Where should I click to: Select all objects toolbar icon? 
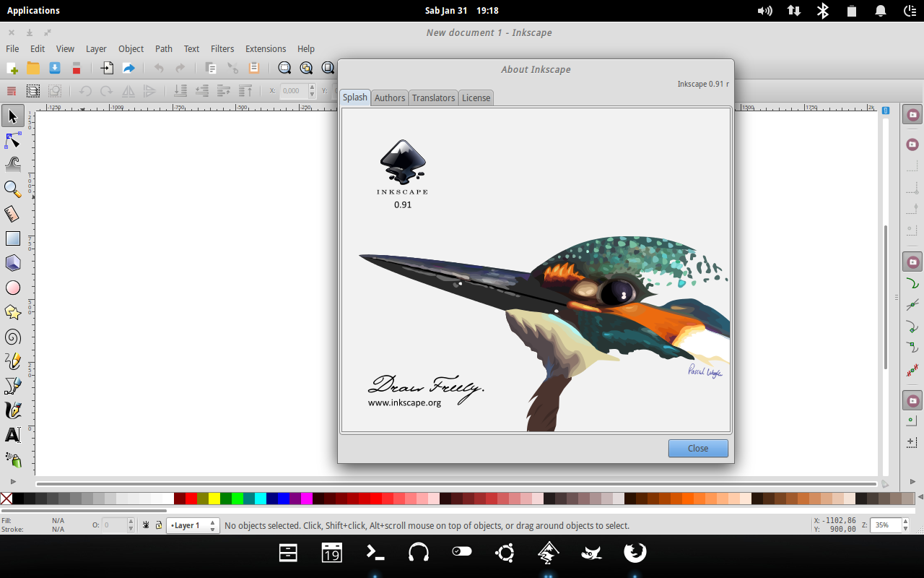pos(12,91)
